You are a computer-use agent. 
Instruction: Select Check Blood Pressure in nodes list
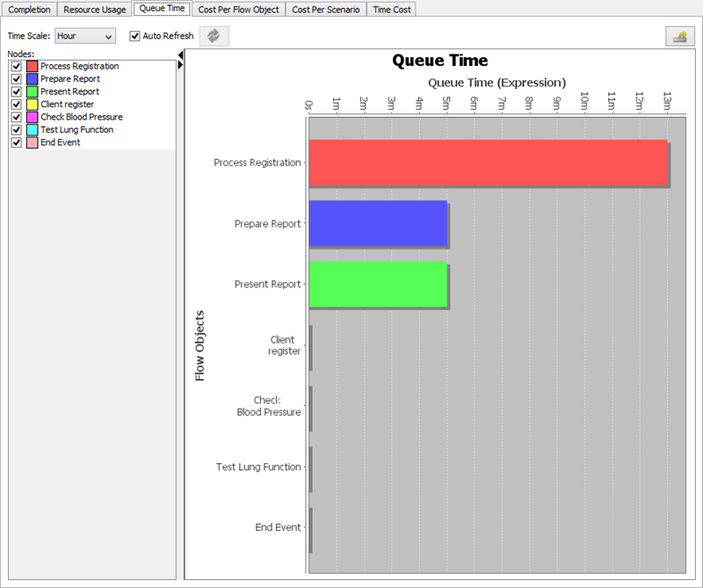82,117
